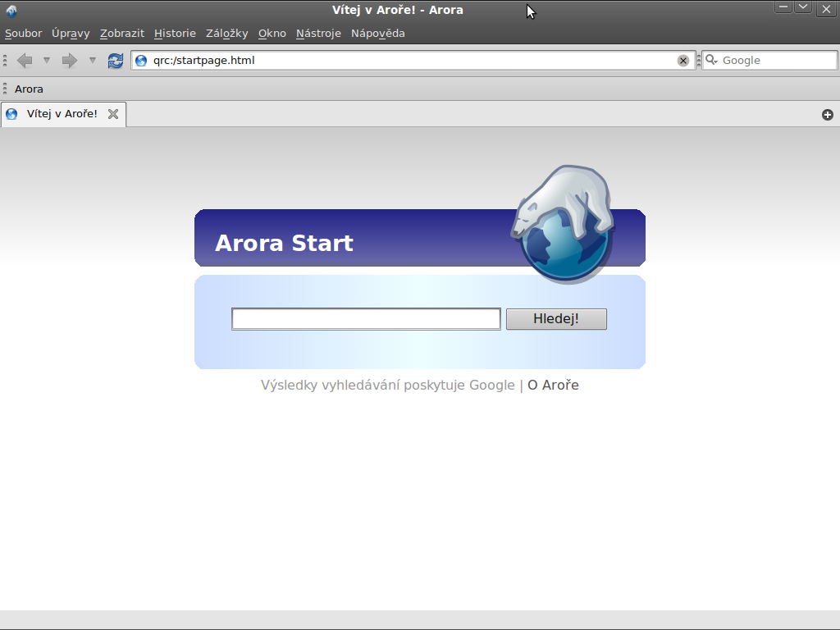This screenshot has height=630, width=840.
Task: Click the start page search text box
Action: [x=366, y=319]
